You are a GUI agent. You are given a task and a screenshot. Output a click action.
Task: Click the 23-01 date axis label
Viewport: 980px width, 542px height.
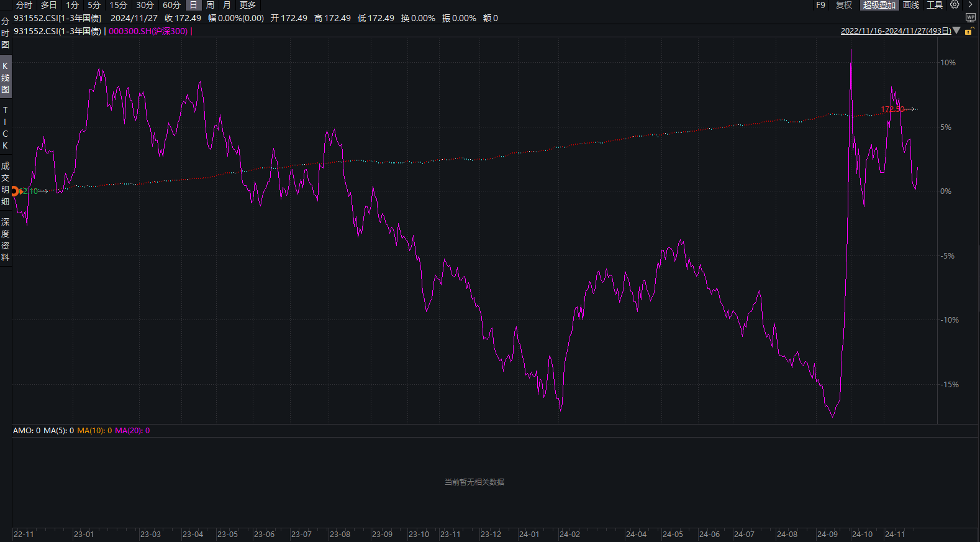pos(84,535)
